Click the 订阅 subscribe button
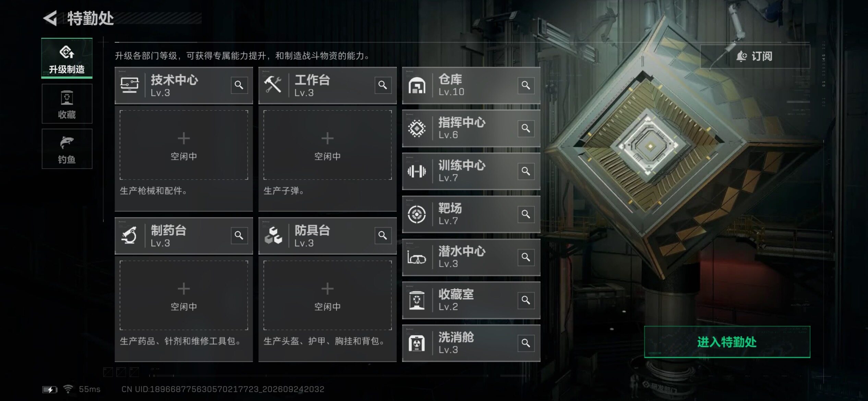This screenshot has width=868, height=401. [x=755, y=56]
